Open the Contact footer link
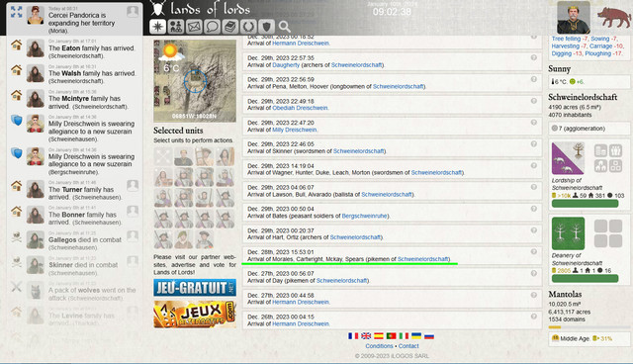This screenshot has height=364, width=633. [408, 346]
